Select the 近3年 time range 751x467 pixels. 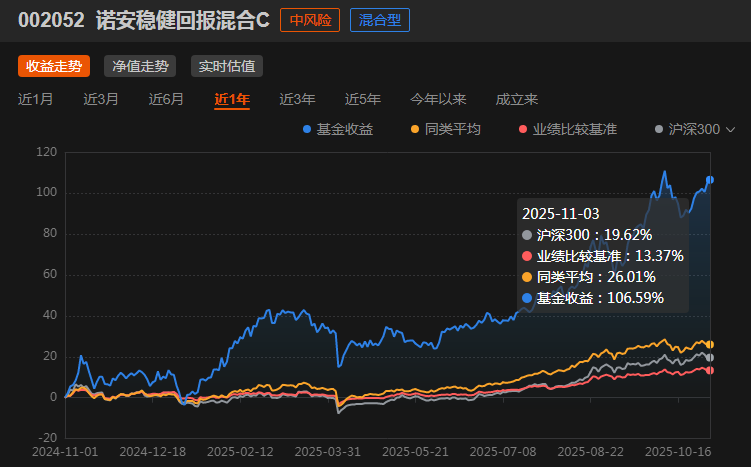coord(297,99)
